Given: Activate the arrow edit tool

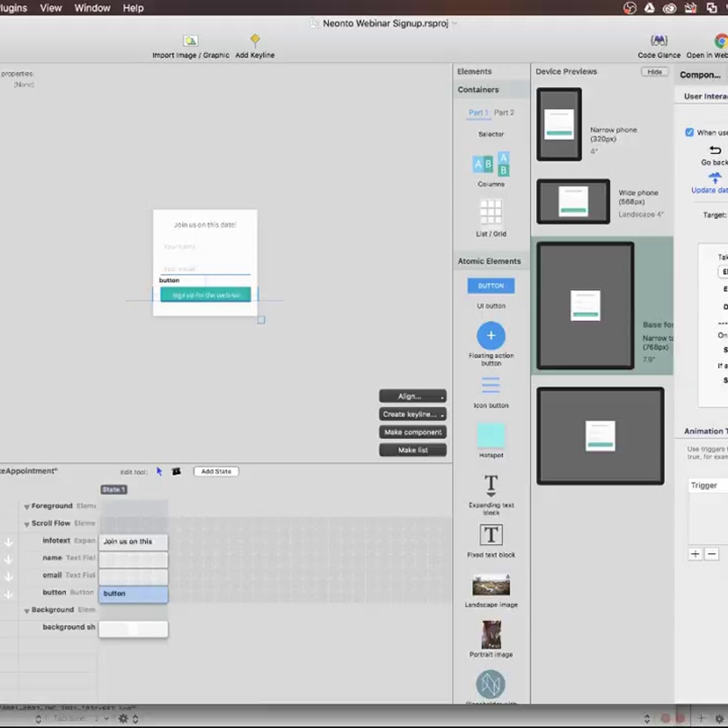Looking at the screenshot, I should (x=159, y=471).
